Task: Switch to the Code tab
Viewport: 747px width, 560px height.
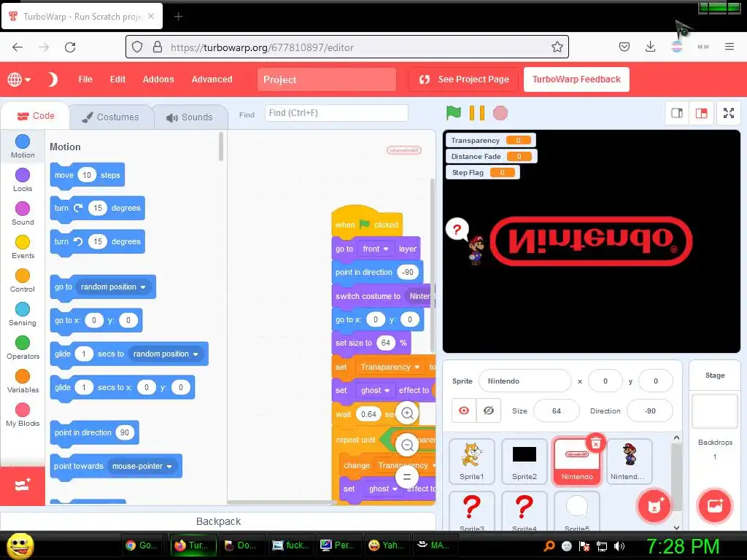Action: [36, 116]
